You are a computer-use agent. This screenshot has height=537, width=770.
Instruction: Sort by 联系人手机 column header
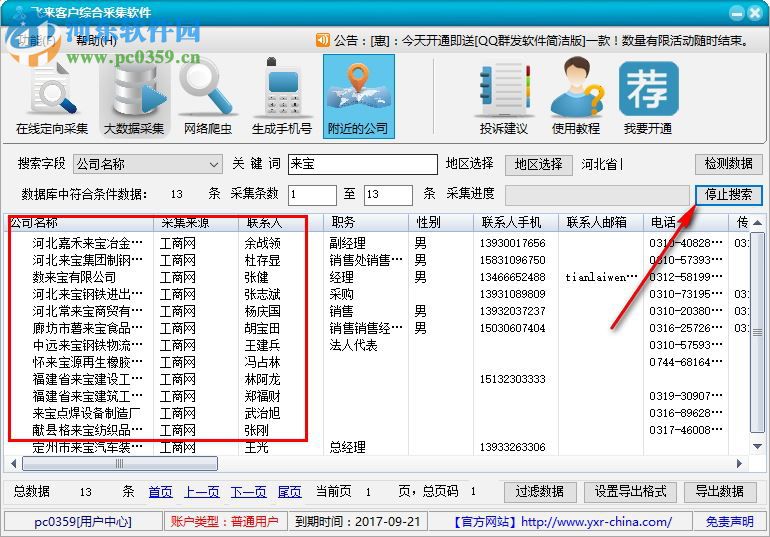tap(516, 222)
